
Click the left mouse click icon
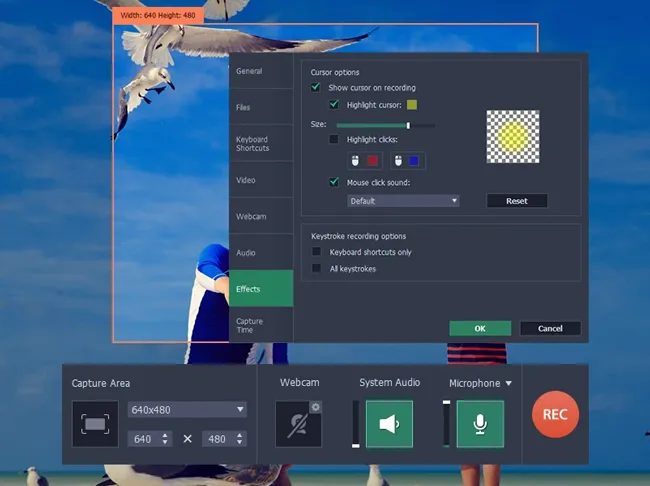(x=355, y=160)
